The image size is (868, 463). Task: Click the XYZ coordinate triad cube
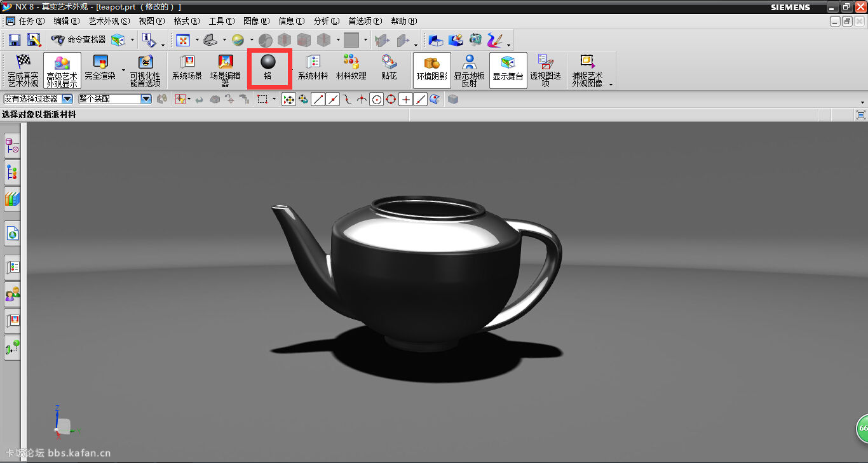click(64, 425)
